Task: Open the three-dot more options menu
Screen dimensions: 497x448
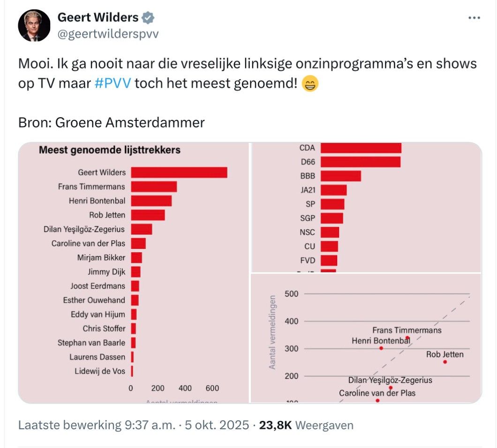Action: [475, 17]
